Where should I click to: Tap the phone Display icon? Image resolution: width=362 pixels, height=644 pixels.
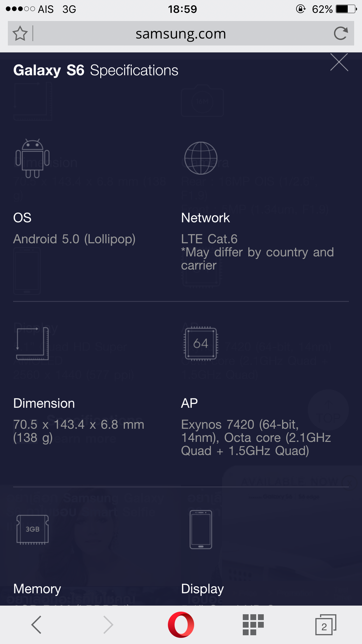[x=201, y=529]
